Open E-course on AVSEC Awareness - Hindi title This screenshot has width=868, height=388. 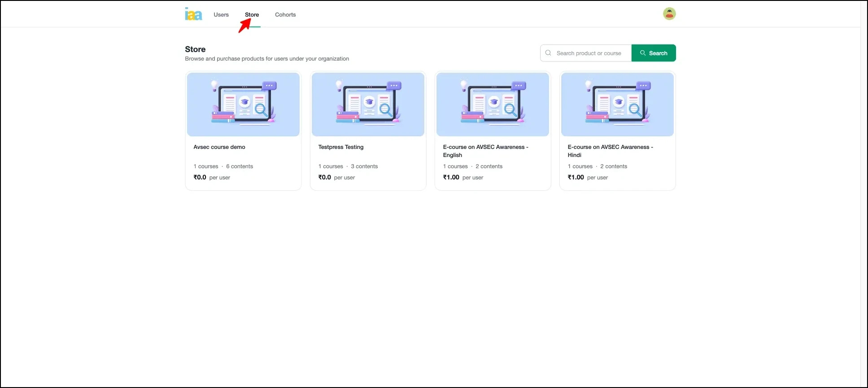(x=610, y=151)
